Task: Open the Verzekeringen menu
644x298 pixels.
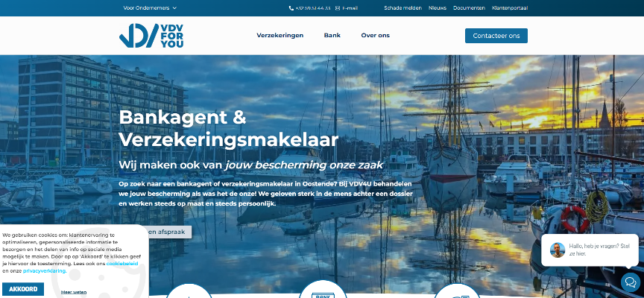Action: (280, 35)
